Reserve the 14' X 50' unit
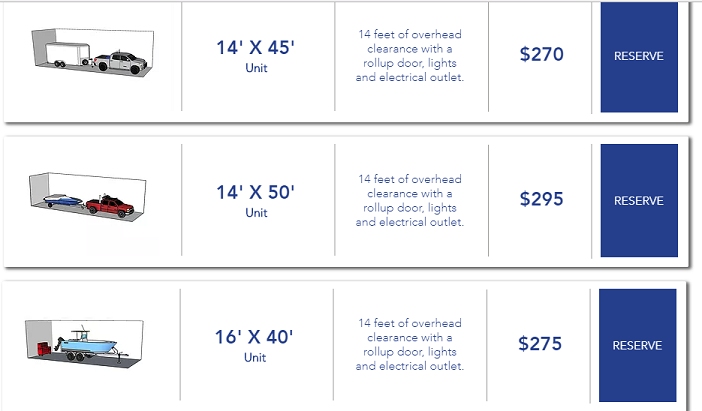 tap(638, 200)
